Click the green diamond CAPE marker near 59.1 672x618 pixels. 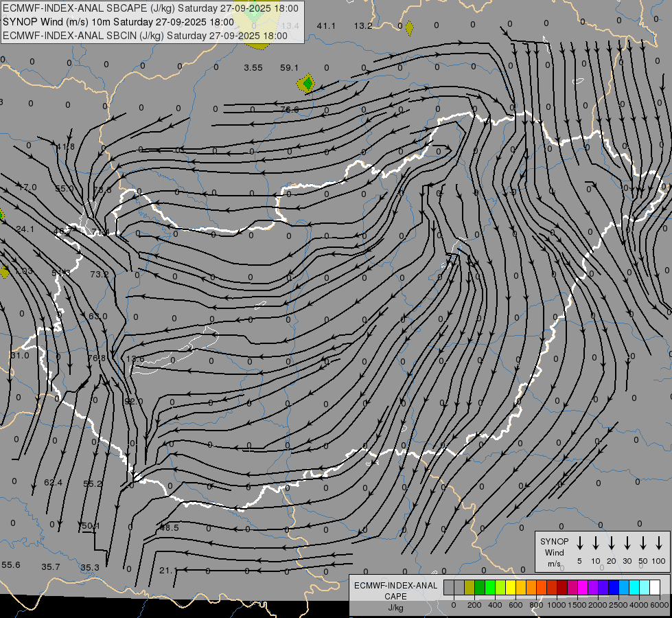coord(306,83)
